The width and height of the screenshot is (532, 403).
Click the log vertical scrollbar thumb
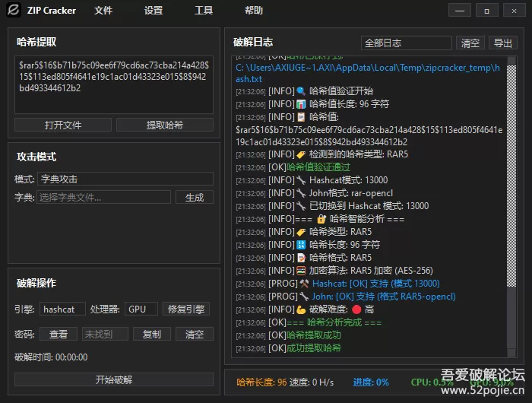(x=511, y=176)
